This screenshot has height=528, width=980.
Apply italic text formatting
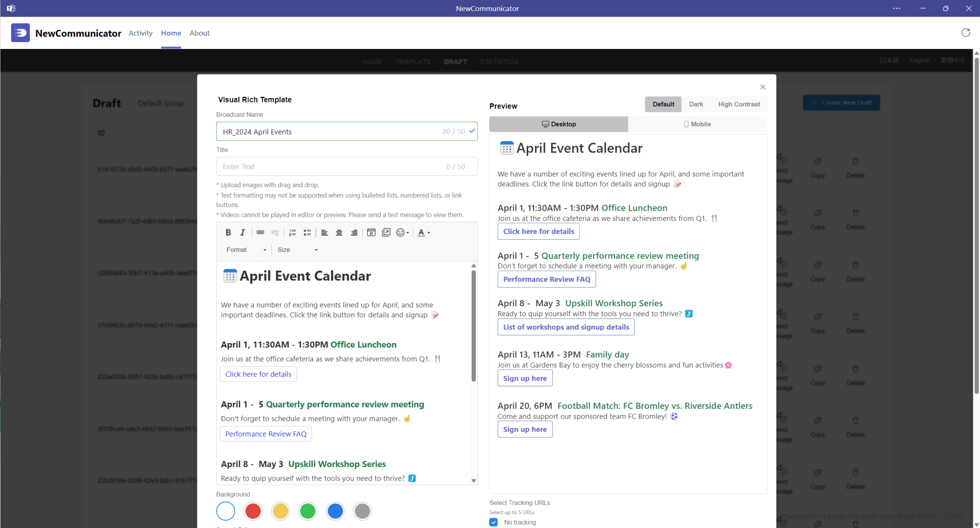pos(243,232)
